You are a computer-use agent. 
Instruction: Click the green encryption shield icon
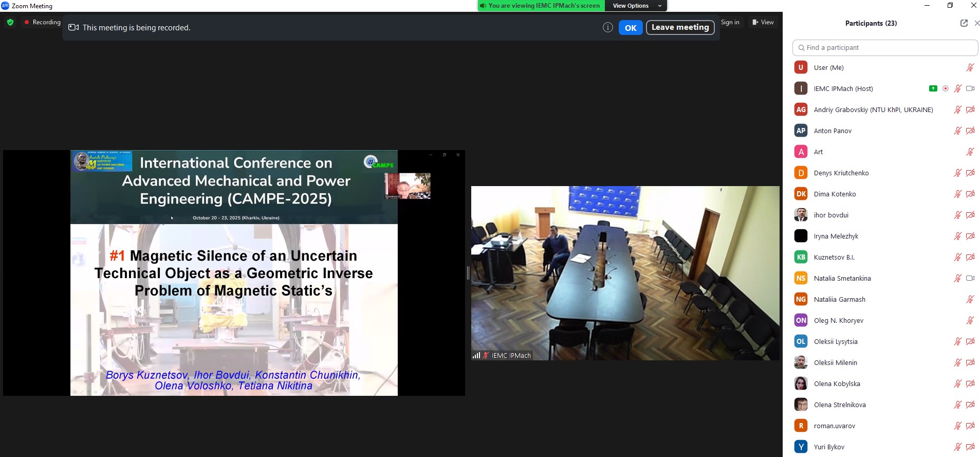(10, 22)
